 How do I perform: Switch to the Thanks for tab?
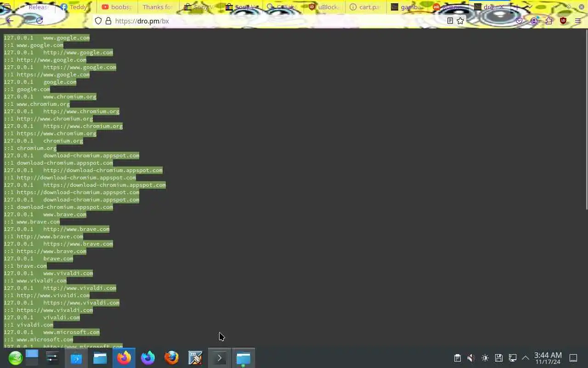click(158, 7)
